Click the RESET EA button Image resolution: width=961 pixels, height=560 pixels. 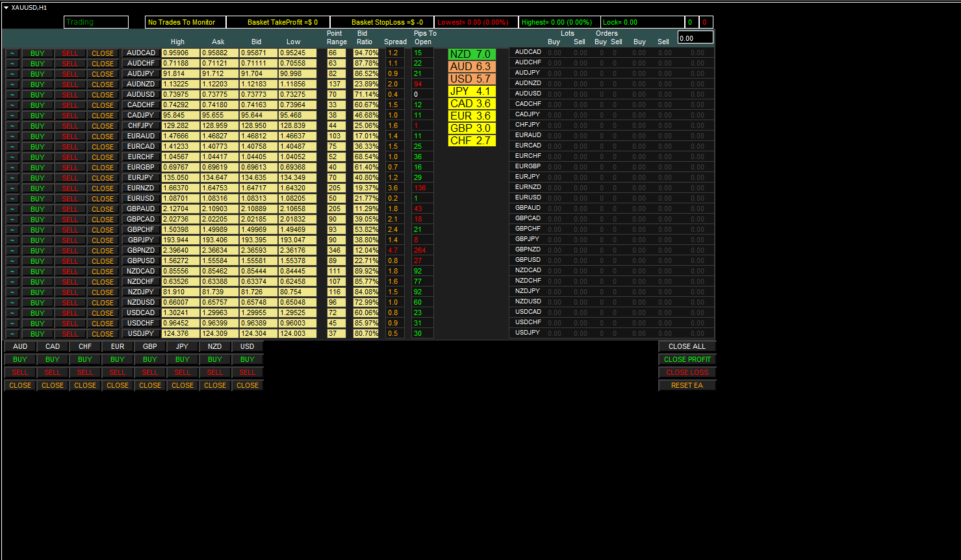(687, 385)
